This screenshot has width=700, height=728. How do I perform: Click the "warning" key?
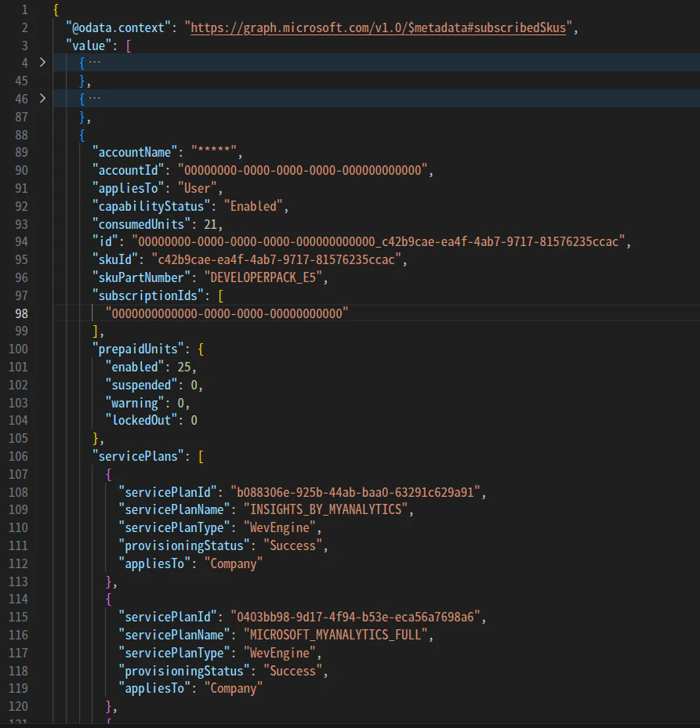point(135,403)
